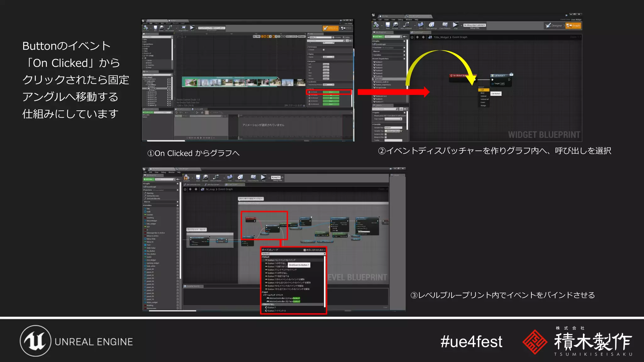Toggle Blueprint Read Only checkbox in Widget Blueprint

tap(386, 137)
